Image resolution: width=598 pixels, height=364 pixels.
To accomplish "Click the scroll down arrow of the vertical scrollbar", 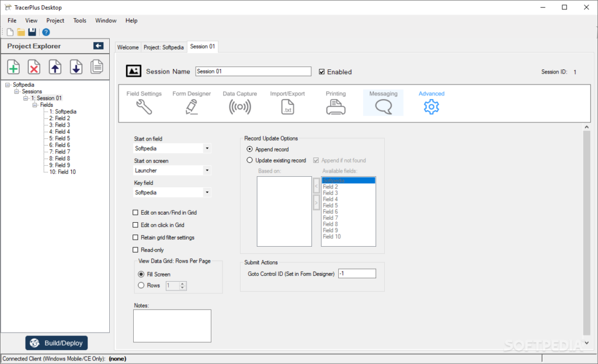I will tap(586, 342).
